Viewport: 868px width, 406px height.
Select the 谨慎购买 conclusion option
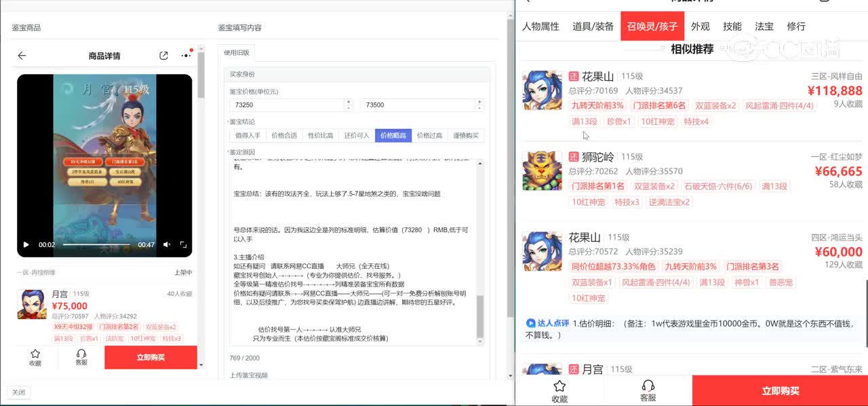tap(466, 135)
